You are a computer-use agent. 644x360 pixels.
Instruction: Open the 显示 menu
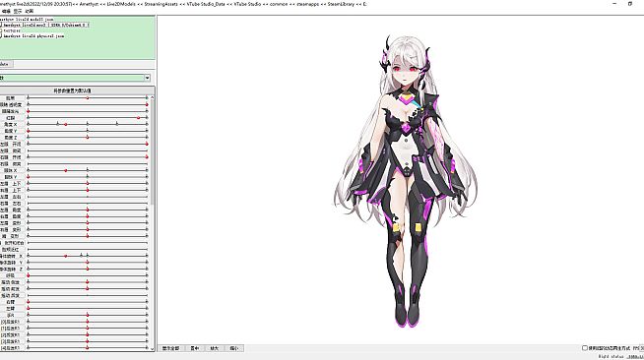point(18,11)
